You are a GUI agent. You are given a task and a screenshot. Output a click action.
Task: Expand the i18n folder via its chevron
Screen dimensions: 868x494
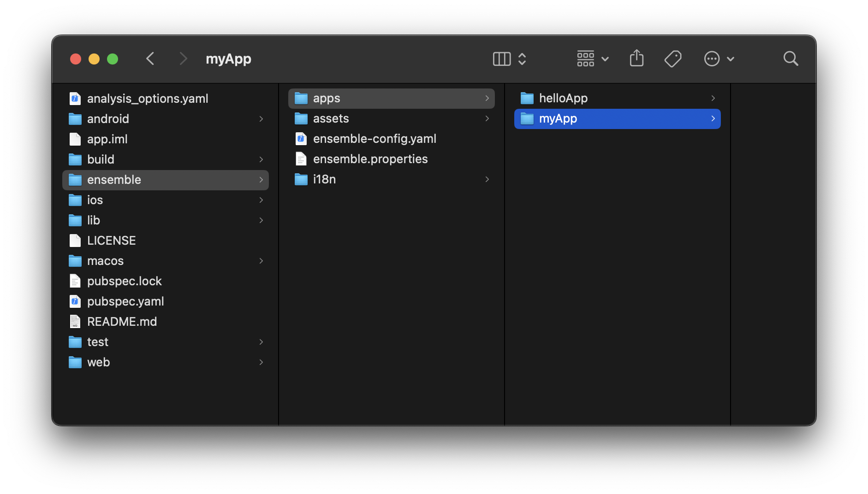[x=487, y=179]
